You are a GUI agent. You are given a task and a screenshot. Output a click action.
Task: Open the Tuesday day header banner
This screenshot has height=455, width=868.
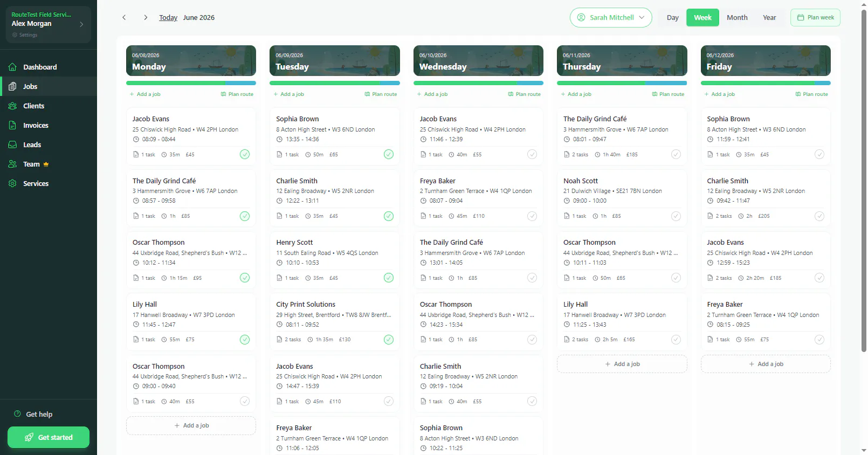335,60
